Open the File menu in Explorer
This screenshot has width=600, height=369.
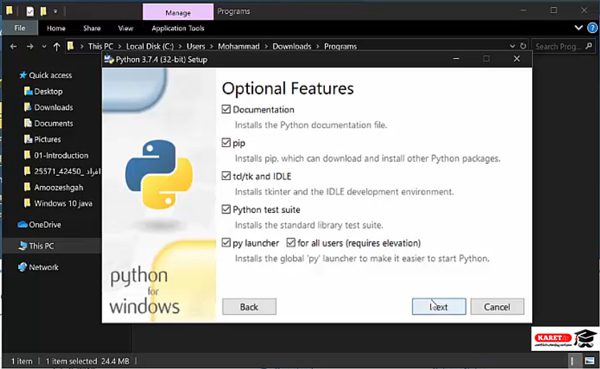pyautogui.click(x=20, y=28)
